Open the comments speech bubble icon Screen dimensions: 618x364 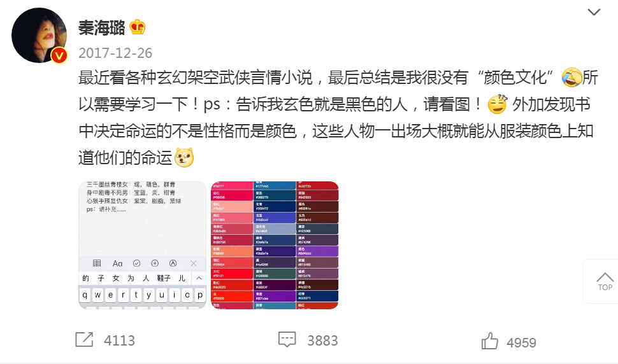click(x=287, y=339)
